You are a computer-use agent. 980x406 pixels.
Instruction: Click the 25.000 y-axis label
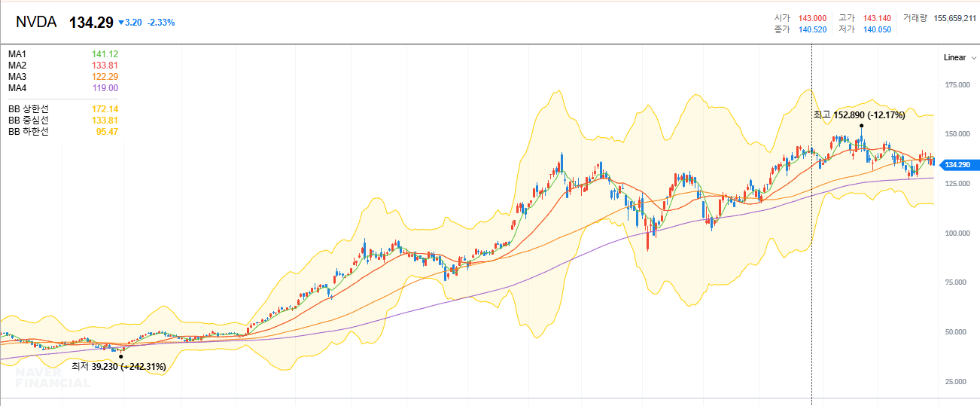coord(957,382)
